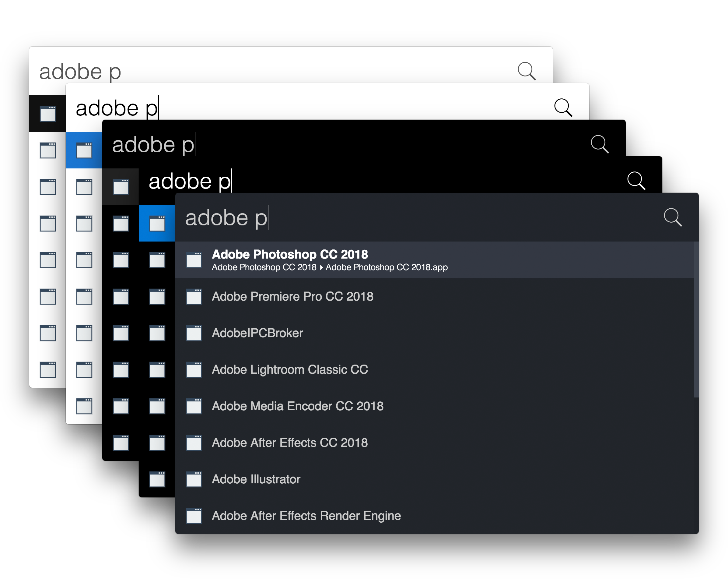Click the icon beside Adobe Illustrator
728x579 pixels.
tap(194, 479)
